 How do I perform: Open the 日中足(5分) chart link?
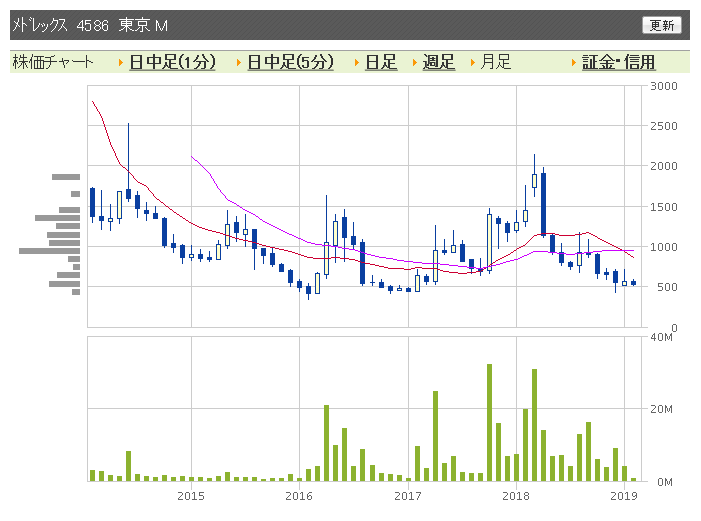click(x=291, y=62)
